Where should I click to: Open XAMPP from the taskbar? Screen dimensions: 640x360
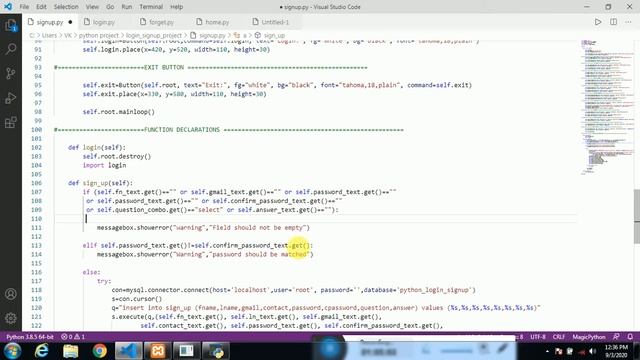(158, 351)
